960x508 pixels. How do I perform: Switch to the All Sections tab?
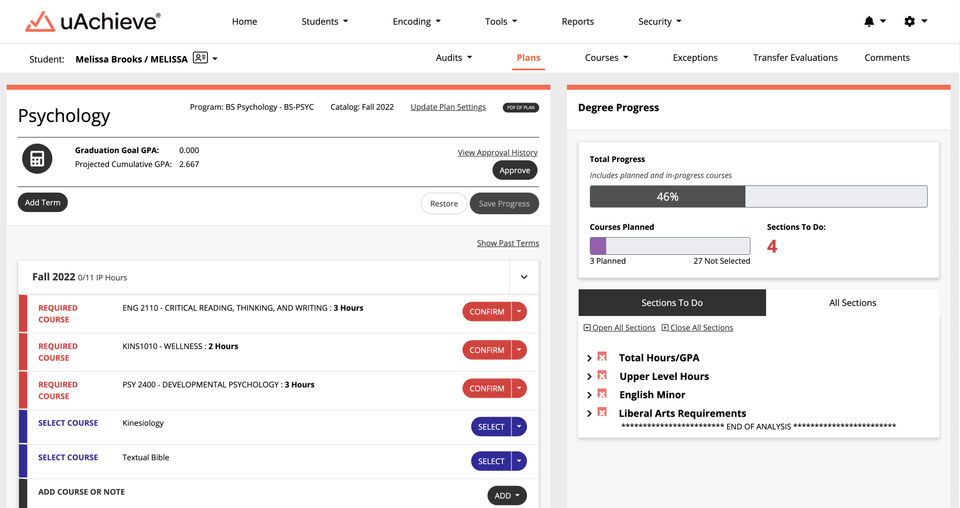tap(852, 302)
